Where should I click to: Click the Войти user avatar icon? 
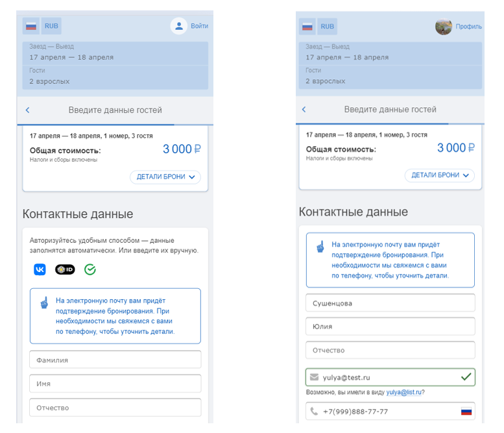tap(179, 26)
